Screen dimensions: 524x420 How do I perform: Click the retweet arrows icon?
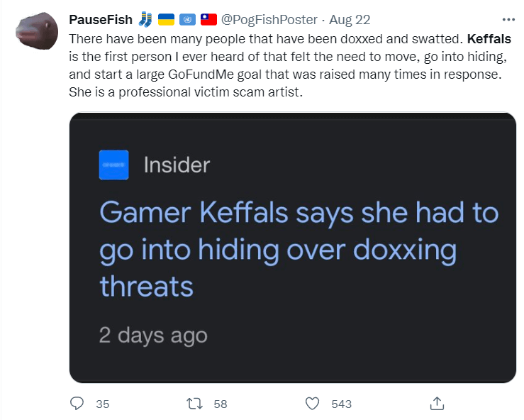[x=194, y=404]
